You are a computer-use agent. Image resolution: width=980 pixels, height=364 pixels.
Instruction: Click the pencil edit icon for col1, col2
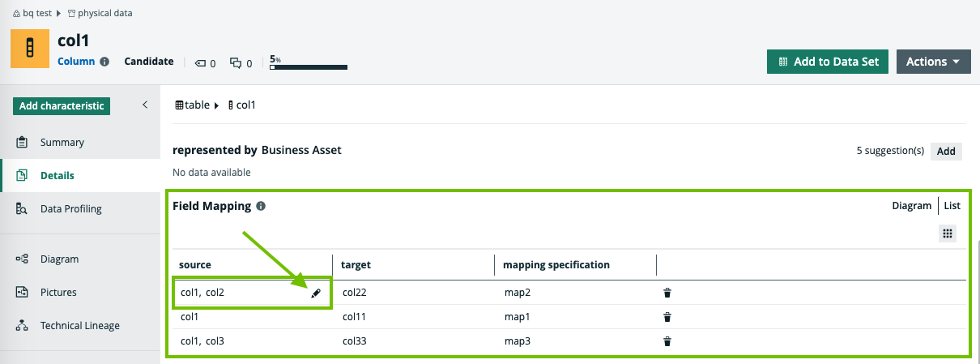[316, 293]
